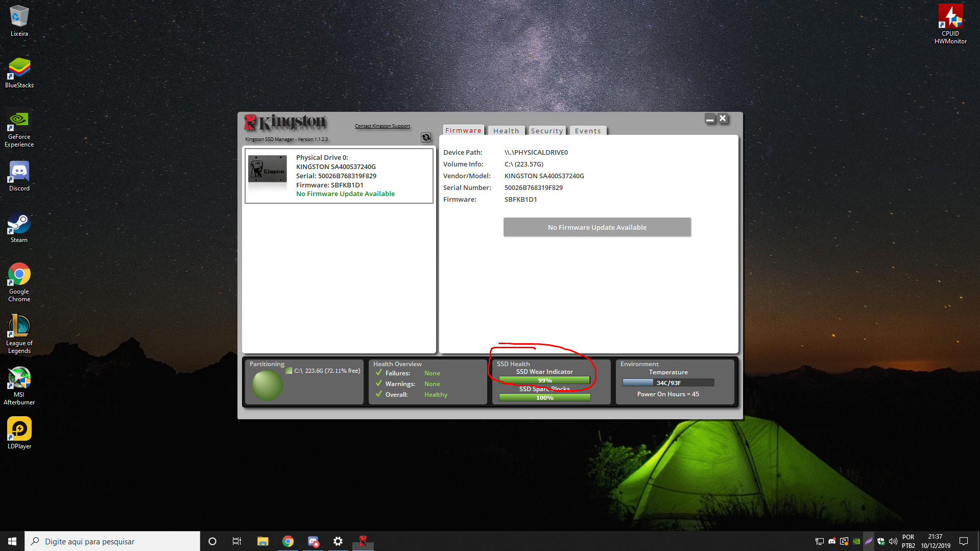The width and height of the screenshot is (980, 551).
Task: Open File Explorer from the taskbar
Action: pyautogui.click(x=262, y=541)
